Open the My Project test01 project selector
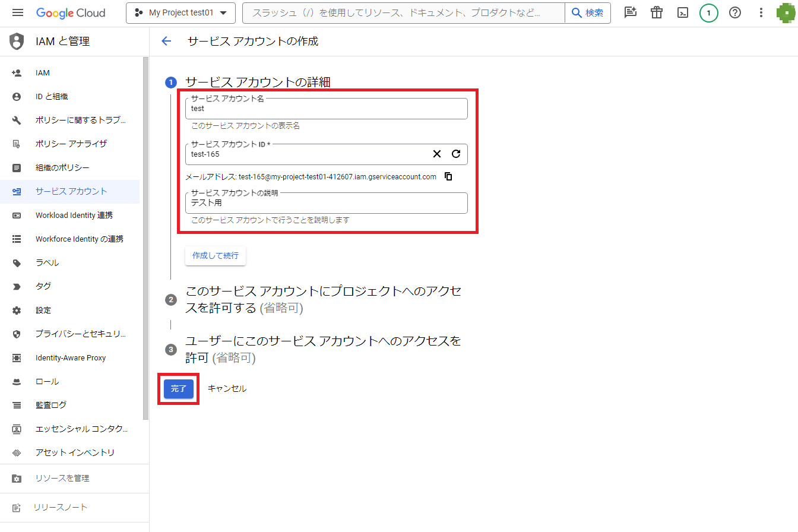This screenshot has height=532, width=798. (180, 12)
